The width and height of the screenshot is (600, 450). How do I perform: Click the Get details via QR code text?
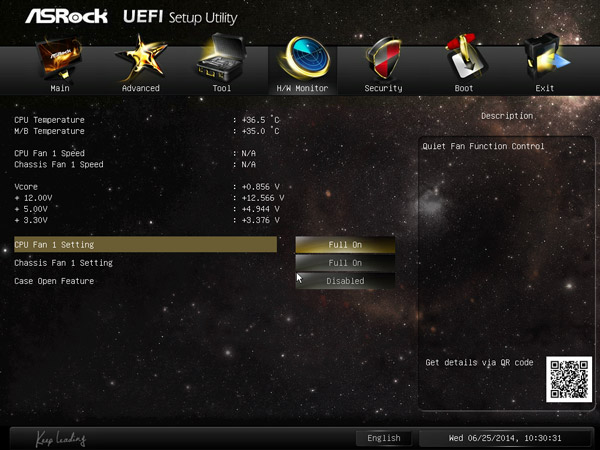pos(479,362)
